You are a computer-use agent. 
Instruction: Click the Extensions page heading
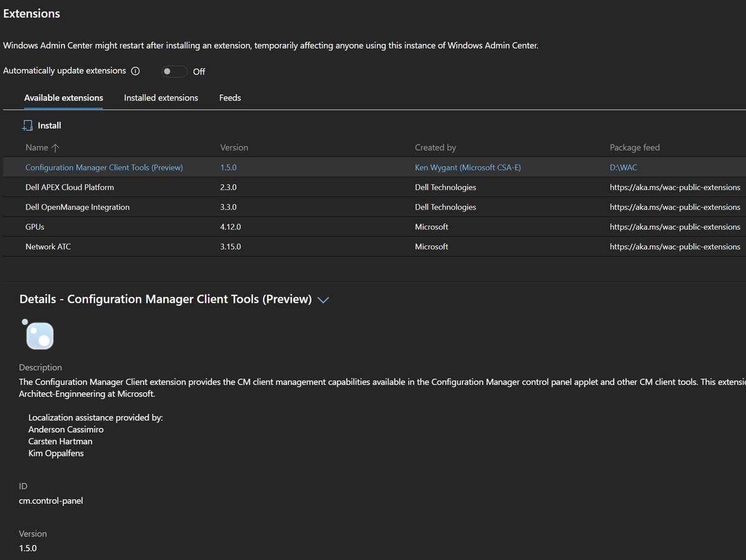pos(32,13)
